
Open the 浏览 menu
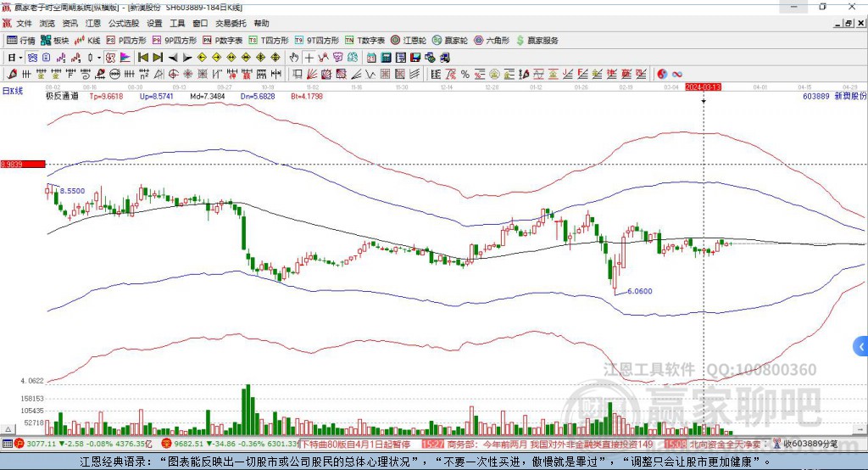tap(47, 23)
